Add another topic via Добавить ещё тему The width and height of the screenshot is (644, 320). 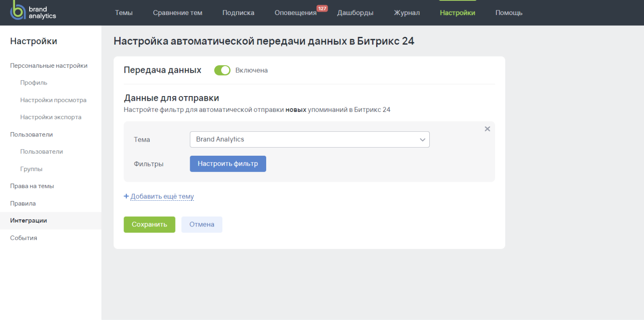coord(162,196)
